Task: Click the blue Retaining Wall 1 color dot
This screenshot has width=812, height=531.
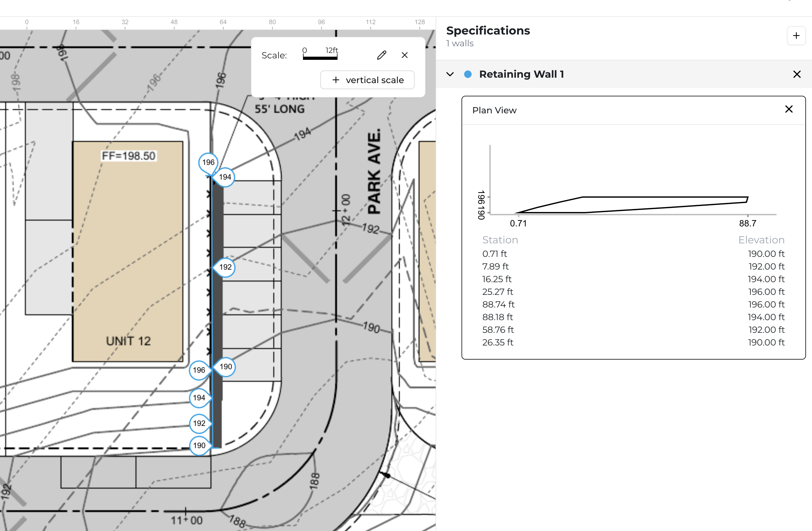Action: pos(468,74)
